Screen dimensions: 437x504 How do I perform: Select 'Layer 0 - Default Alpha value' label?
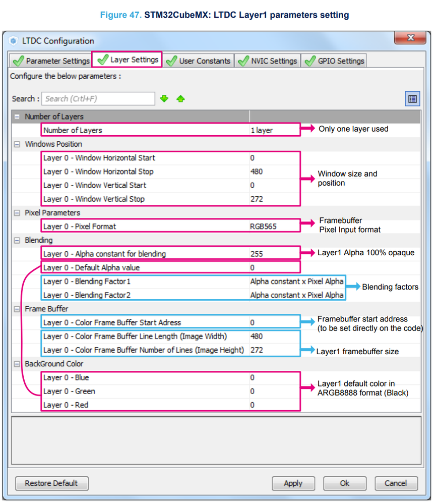point(92,267)
